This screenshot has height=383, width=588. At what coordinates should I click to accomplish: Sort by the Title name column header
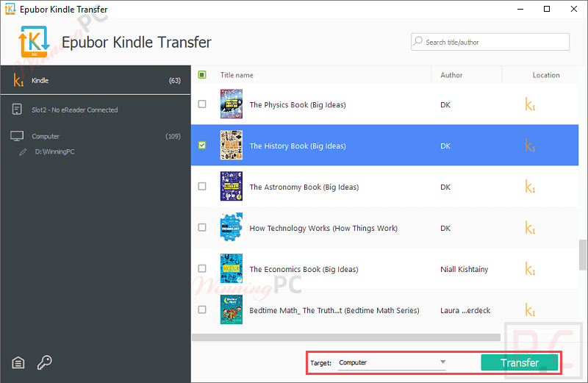(237, 75)
